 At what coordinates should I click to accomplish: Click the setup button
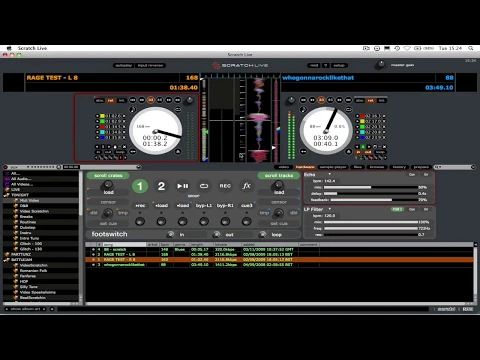pos(339,65)
